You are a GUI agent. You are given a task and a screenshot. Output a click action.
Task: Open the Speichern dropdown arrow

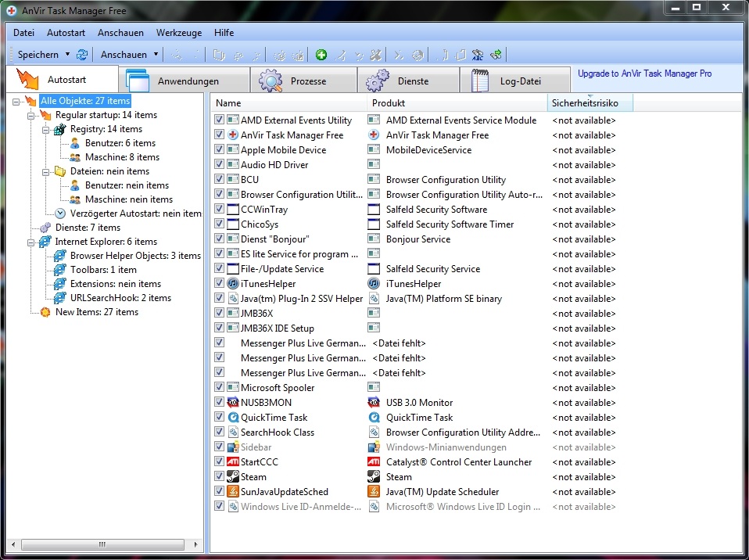click(x=67, y=55)
